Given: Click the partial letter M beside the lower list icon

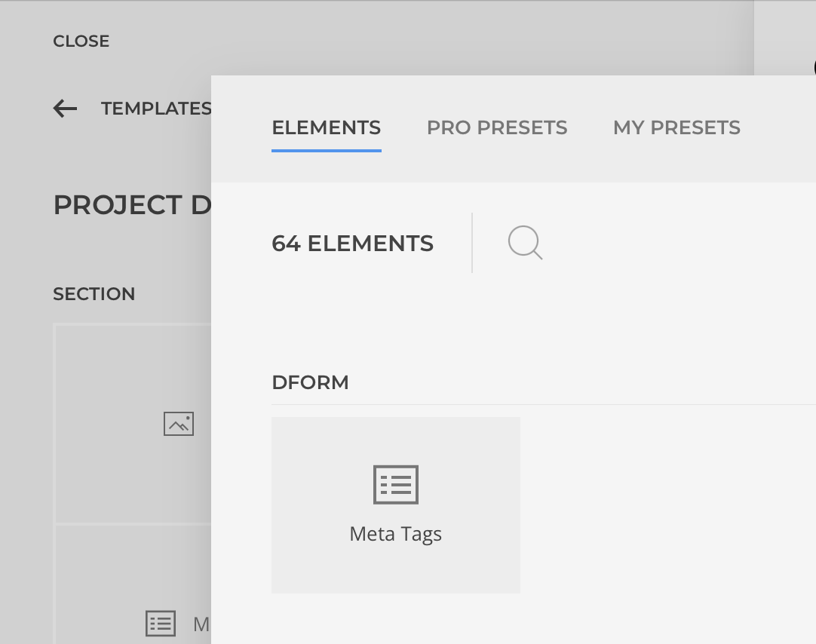Looking at the screenshot, I should click(201, 624).
